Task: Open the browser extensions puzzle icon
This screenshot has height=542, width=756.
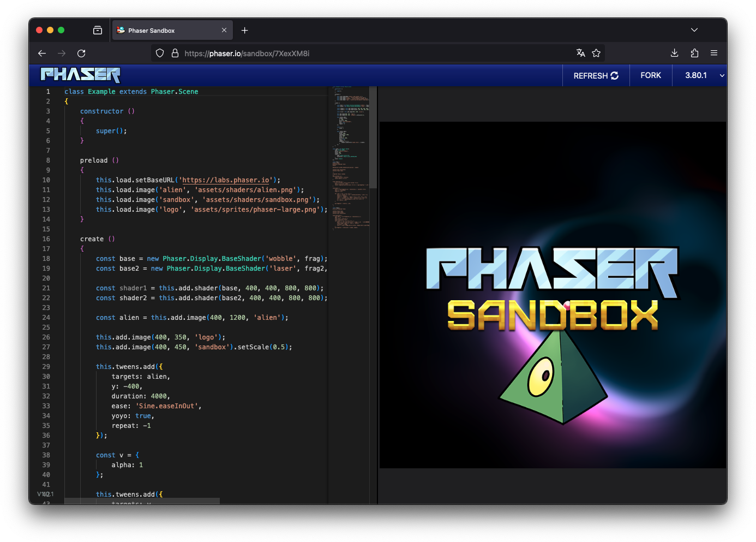Action: pyautogui.click(x=694, y=53)
